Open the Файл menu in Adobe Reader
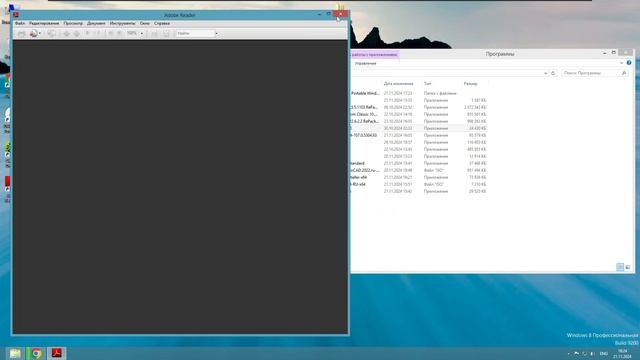 20,23
